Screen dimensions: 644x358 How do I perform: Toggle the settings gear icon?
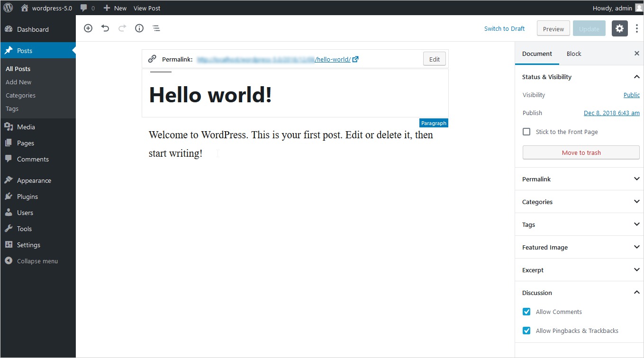[x=619, y=28]
